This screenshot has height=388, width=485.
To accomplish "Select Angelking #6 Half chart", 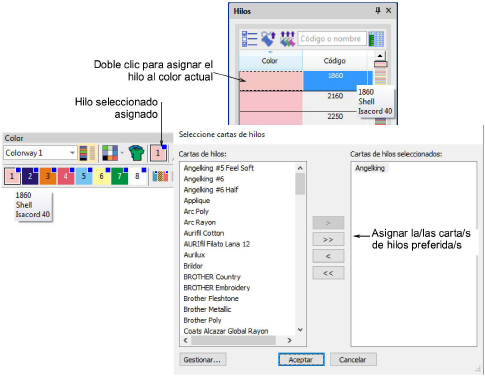I will click(211, 190).
